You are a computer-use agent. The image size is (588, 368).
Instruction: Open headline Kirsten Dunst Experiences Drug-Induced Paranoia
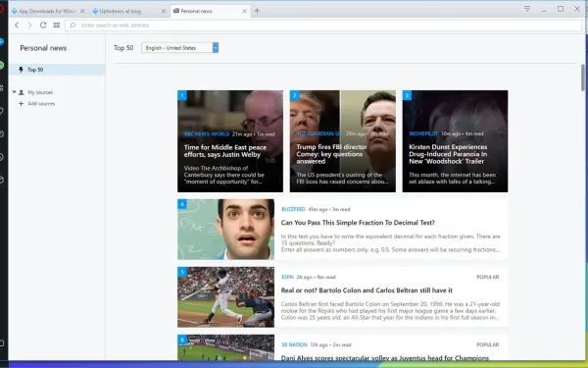pos(448,154)
